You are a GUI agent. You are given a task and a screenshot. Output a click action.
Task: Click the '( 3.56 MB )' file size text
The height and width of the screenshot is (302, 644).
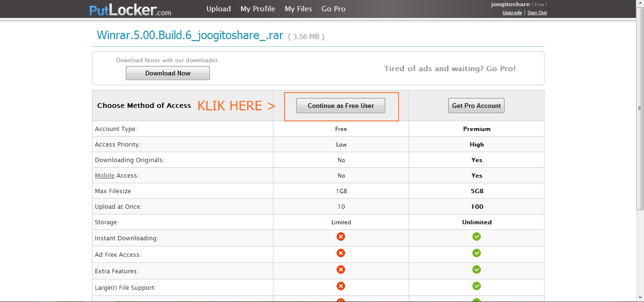306,37
